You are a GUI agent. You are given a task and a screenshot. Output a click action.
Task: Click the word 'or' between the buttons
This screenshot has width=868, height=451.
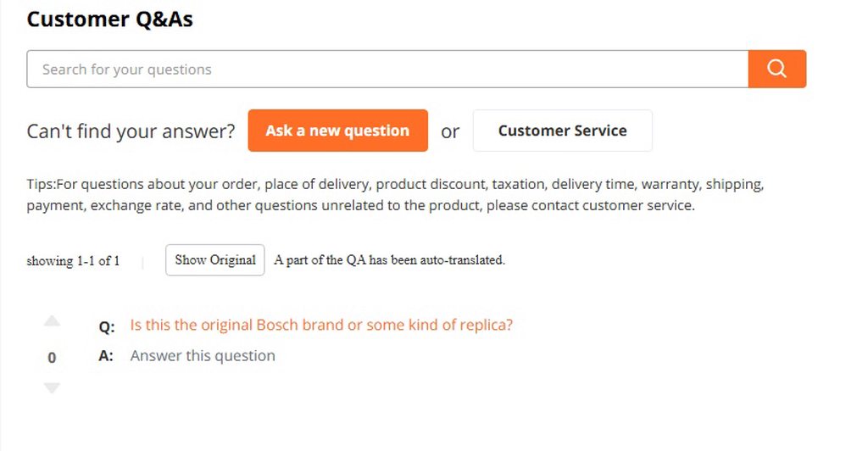450,131
